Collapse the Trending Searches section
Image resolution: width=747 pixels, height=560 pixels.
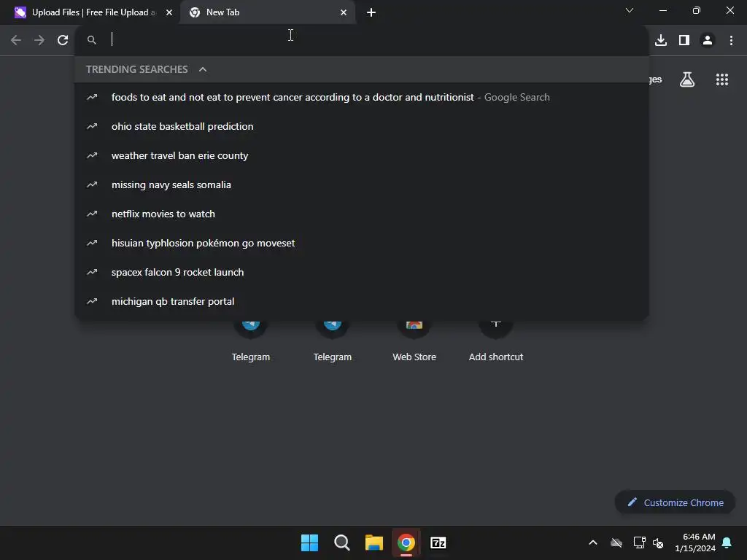tap(203, 69)
